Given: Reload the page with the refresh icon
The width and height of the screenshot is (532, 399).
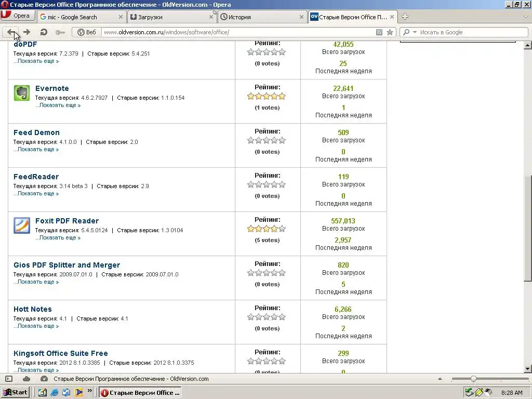Looking at the screenshot, I should [44, 32].
